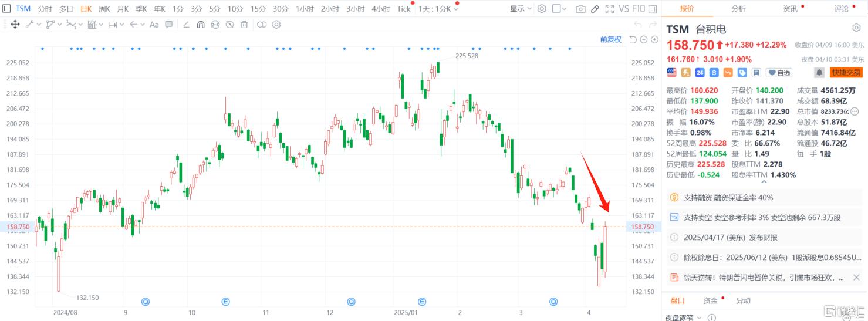Enter fullscreen chart mode
Image resolution: width=868 pixels, height=321 pixels.
(610, 9)
